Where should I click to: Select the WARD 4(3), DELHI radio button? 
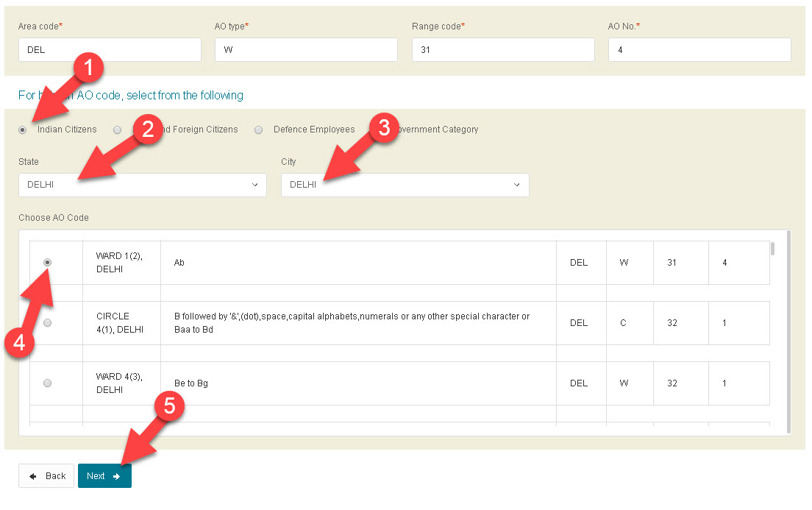click(x=48, y=383)
